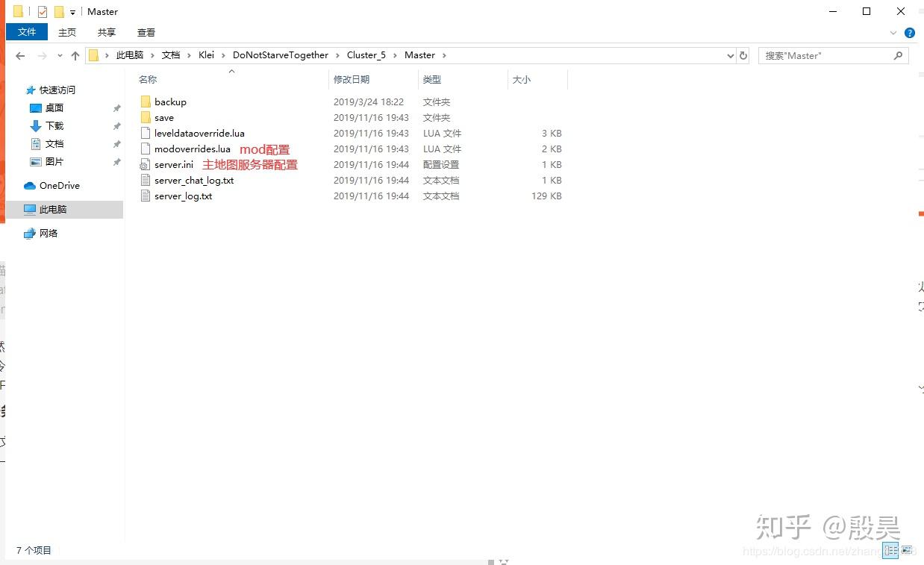924x565 pixels.
Task: Select the server_chat_log.txt file icon
Action: pyautogui.click(x=146, y=180)
